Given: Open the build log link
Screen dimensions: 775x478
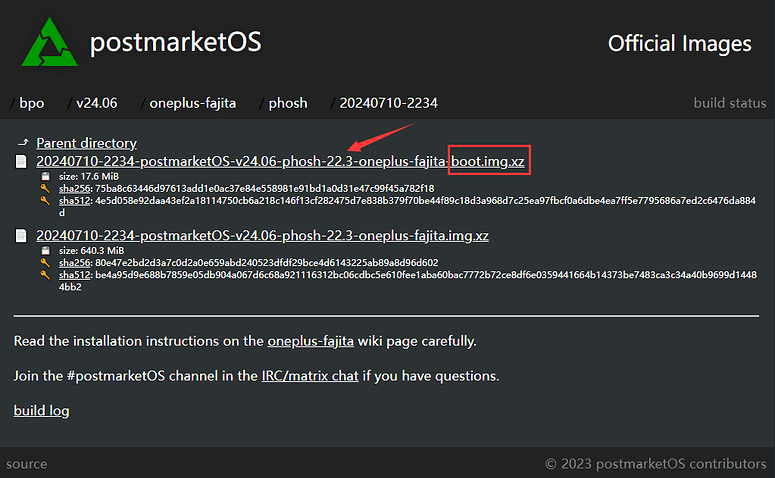Looking at the screenshot, I should 42,410.
